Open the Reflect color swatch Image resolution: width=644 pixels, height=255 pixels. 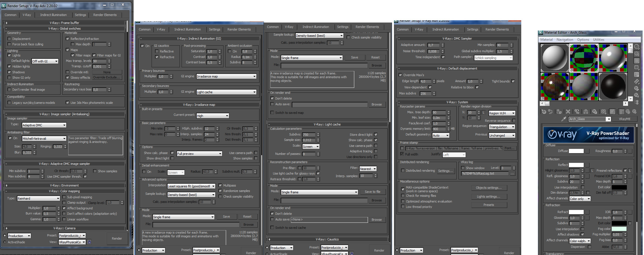[576, 165]
